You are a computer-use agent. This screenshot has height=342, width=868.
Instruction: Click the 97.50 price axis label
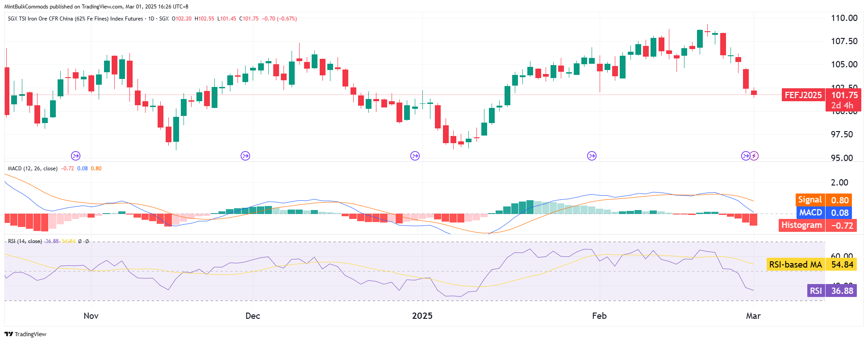[842, 135]
